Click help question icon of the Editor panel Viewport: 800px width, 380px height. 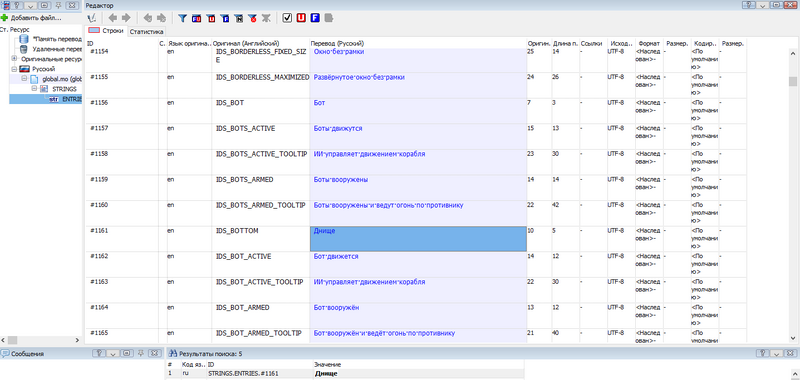pyautogui.click(x=749, y=5)
